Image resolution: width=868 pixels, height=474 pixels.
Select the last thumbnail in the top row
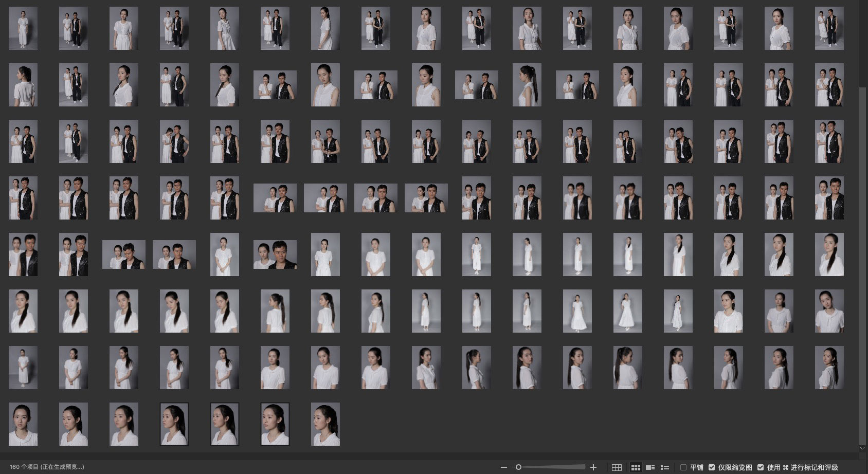coord(829,28)
